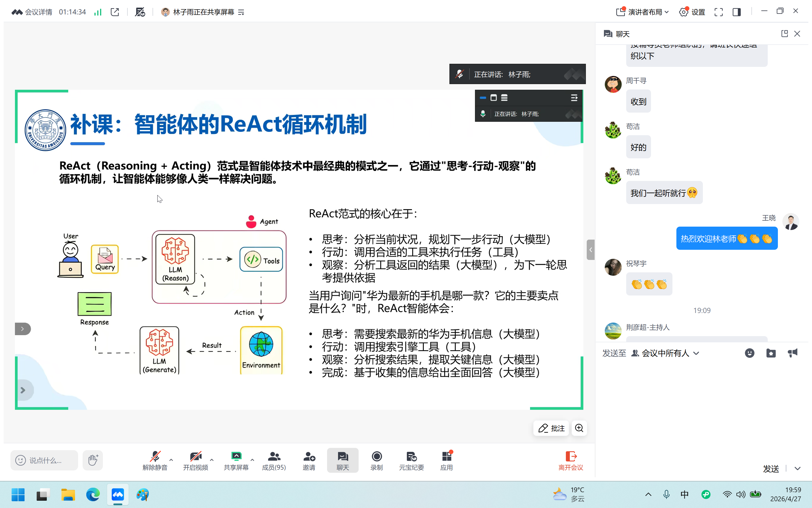Open the screen sharing options menu icon

coord(241,12)
